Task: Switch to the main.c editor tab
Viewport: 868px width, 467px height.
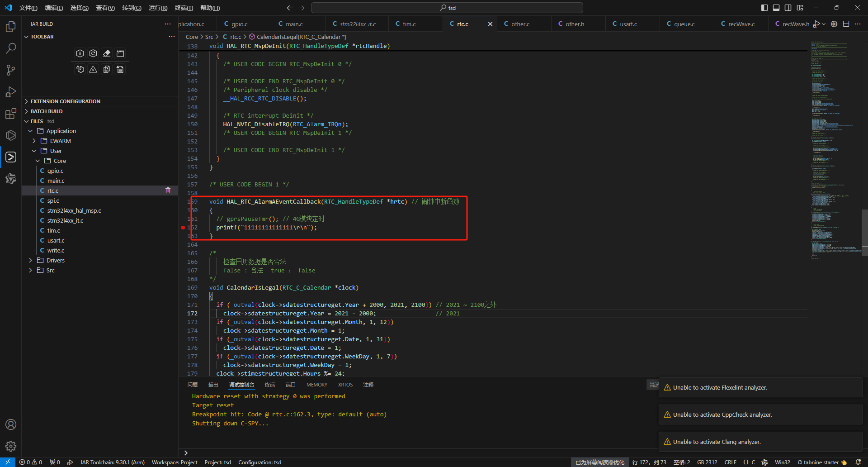Action: [294, 24]
